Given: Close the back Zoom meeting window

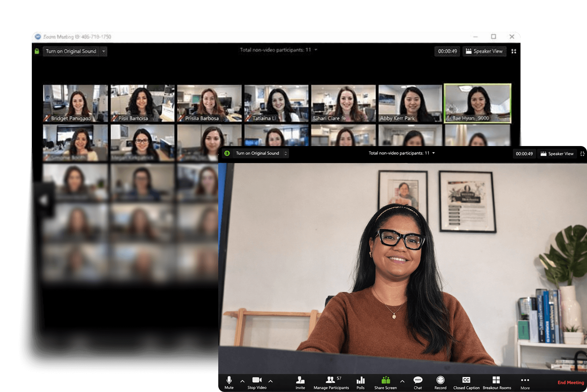Looking at the screenshot, I should tap(512, 37).
